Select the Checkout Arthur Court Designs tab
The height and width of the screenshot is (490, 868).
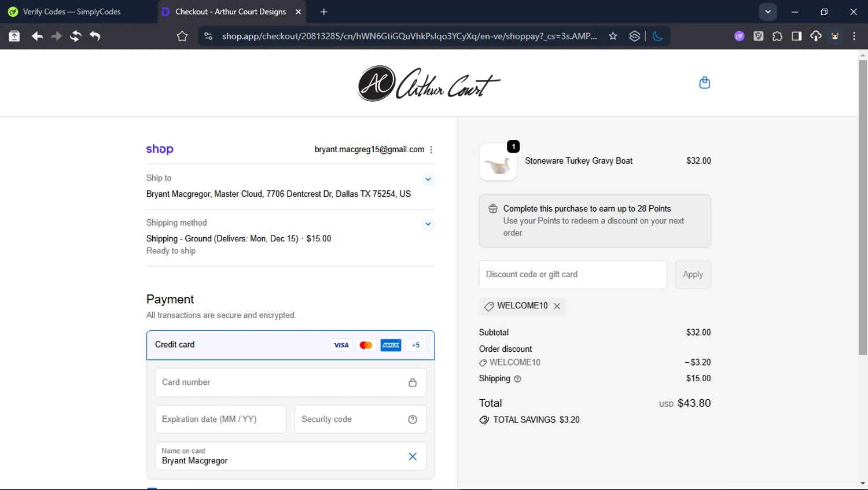(230, 12)
